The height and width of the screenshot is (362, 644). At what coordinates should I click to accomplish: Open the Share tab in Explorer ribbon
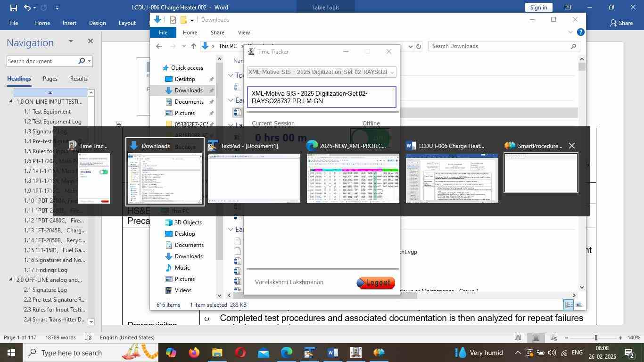tap(217, 33)
